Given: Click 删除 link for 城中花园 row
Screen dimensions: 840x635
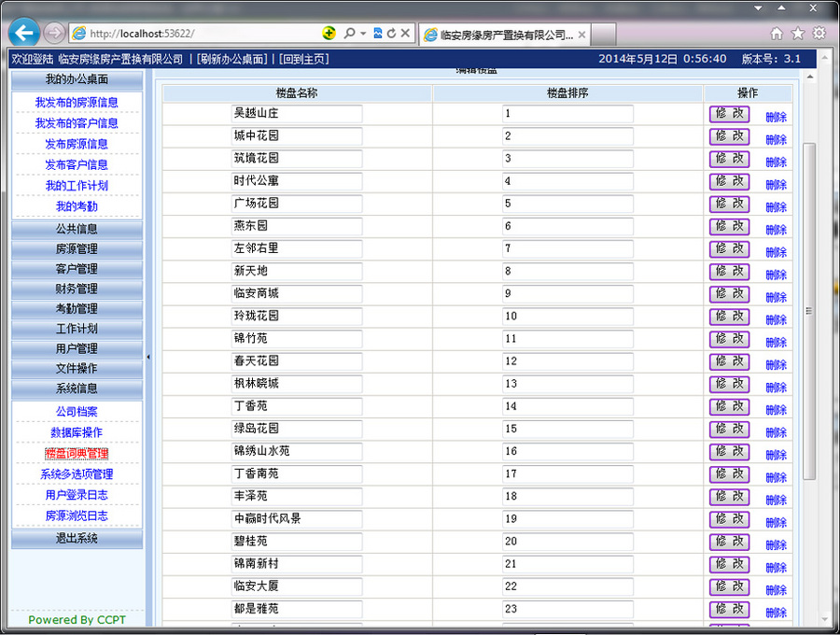Looking at the screenshot, I should (776, 140).
